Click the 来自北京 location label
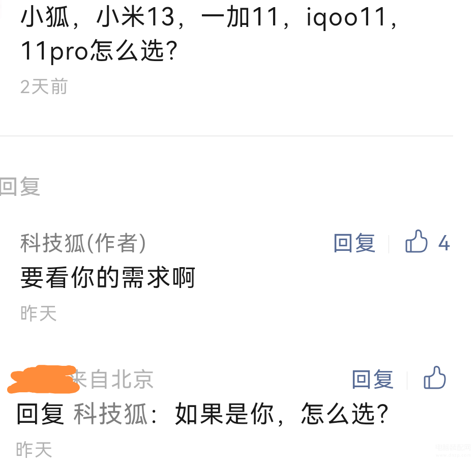The height and width of the screenshot is (462, 476). (113, 379)
